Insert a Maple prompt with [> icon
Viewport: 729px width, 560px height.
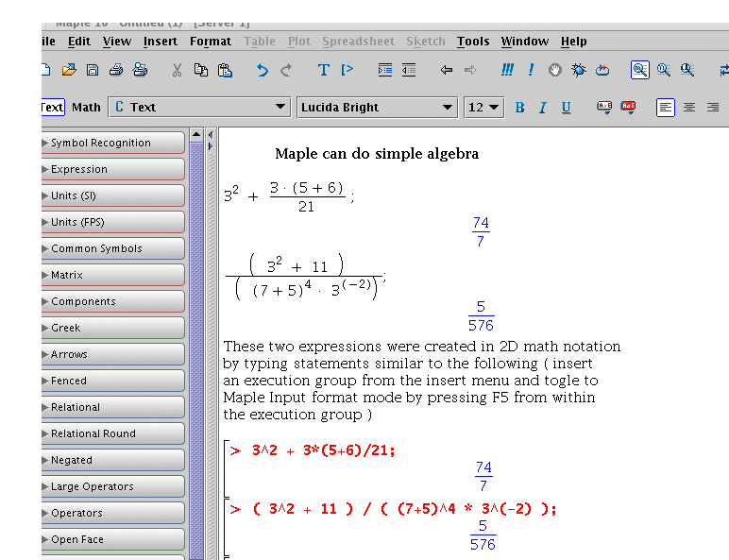(x=347, y=70)
